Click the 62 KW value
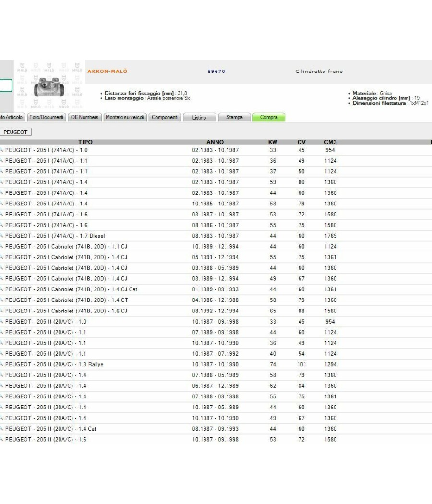Viewport: 432px width, 504px height. (273, 386)
